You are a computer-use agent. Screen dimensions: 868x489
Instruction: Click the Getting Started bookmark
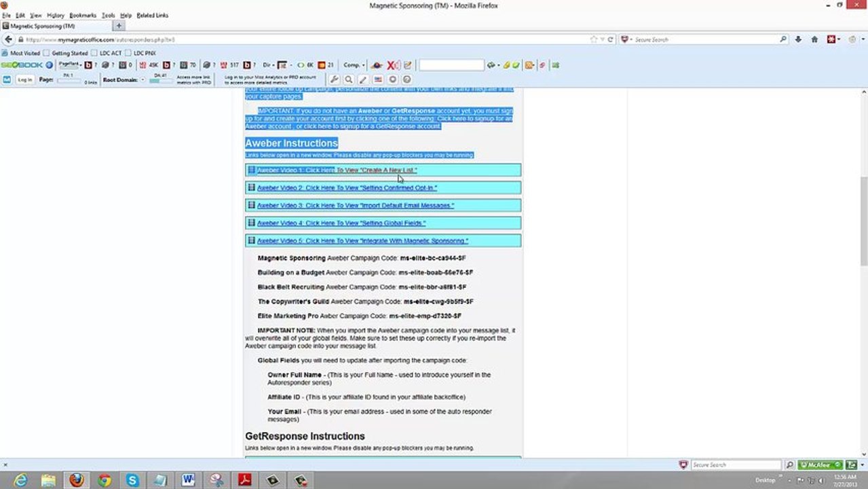66,53
